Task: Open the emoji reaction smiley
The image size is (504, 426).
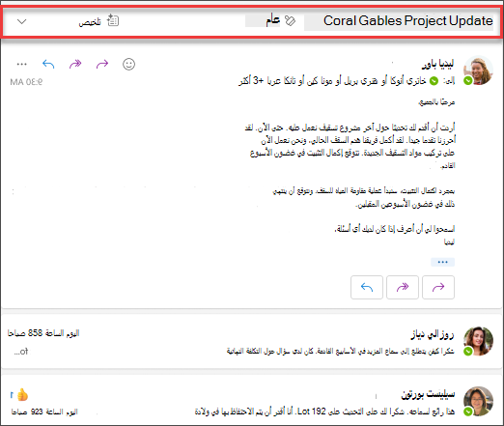Action: (128, 64)
